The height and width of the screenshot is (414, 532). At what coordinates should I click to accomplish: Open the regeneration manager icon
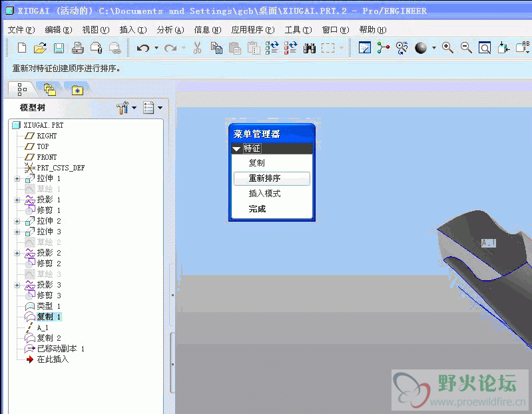pyautogui.click(x=290, y=48)
